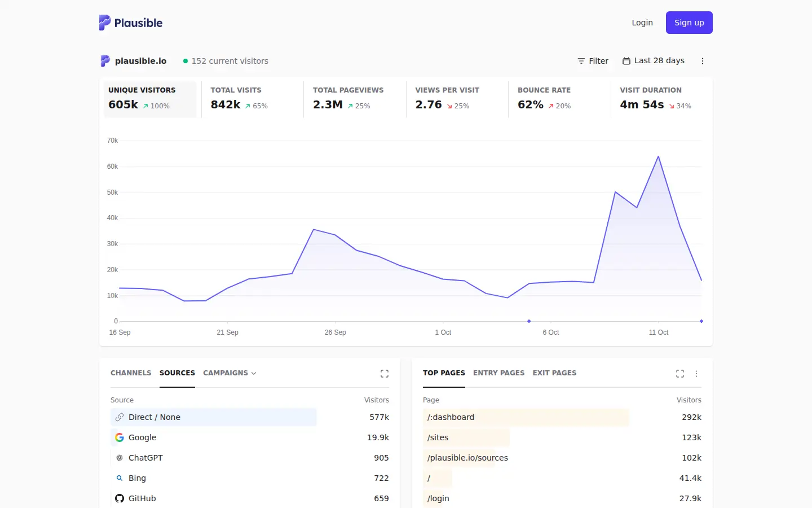Select the Total Pageviews metric card
Image resolution: width=812 pixels, height=508 pixels.
pyautogui.click(x=355, y=99)
